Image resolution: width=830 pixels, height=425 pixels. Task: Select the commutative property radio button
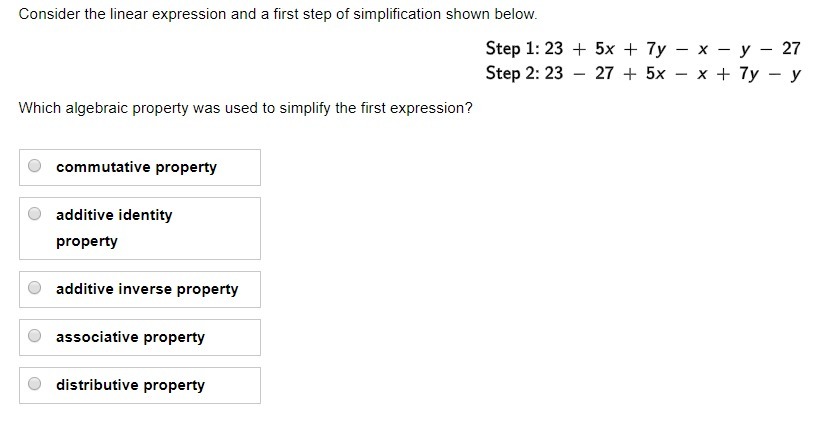click(x=34, y=166)
